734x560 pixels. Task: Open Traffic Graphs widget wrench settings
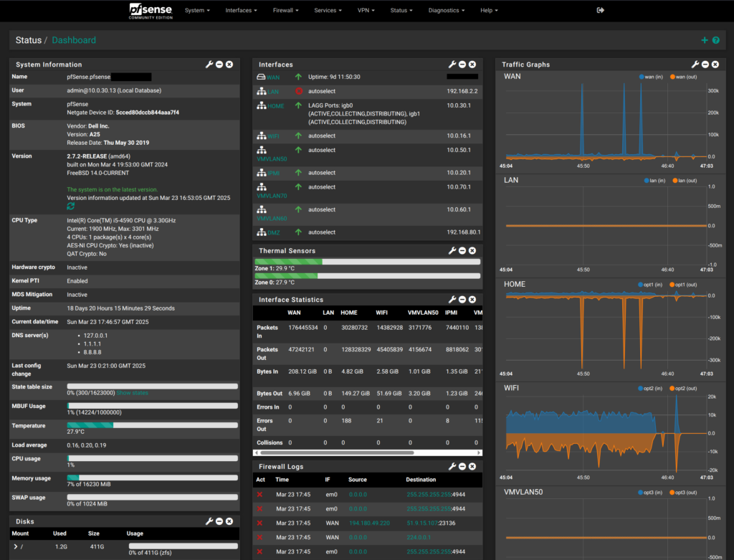(x=695, y=65)
